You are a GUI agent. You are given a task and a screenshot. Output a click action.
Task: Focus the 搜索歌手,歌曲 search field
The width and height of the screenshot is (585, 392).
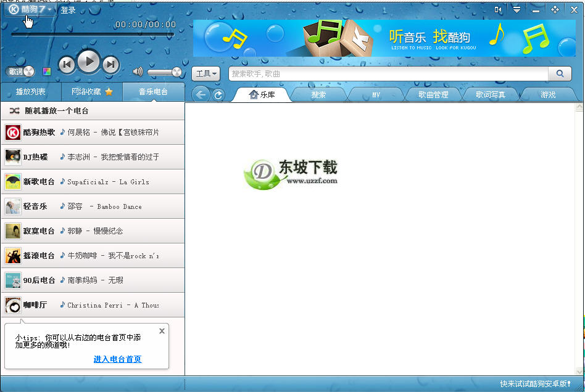(388, 74)
